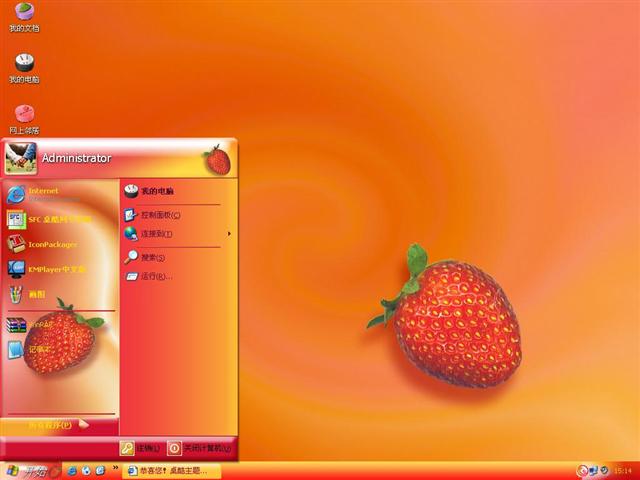Click the Administrator user picture
Image resolution: width=640 pixels, height=480 pixels.
pyautogui.click(x=20, y=158)
